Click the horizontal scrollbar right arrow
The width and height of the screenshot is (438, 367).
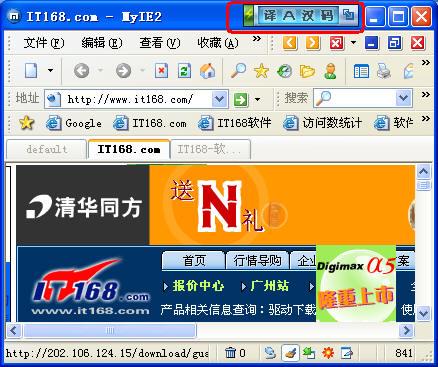click(407, 331)
